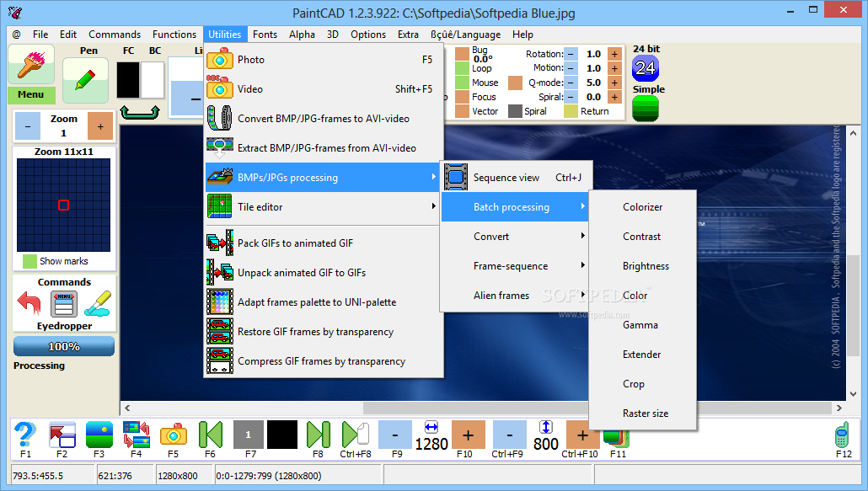This screenshot has width=868, height=491.
Task: Click the Sequence view filmstrip icon
Action: point(456,177)
